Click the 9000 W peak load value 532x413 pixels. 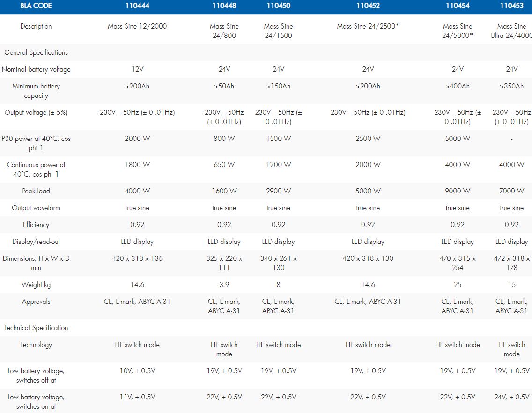pyautogui.click(x=458, y=191)
